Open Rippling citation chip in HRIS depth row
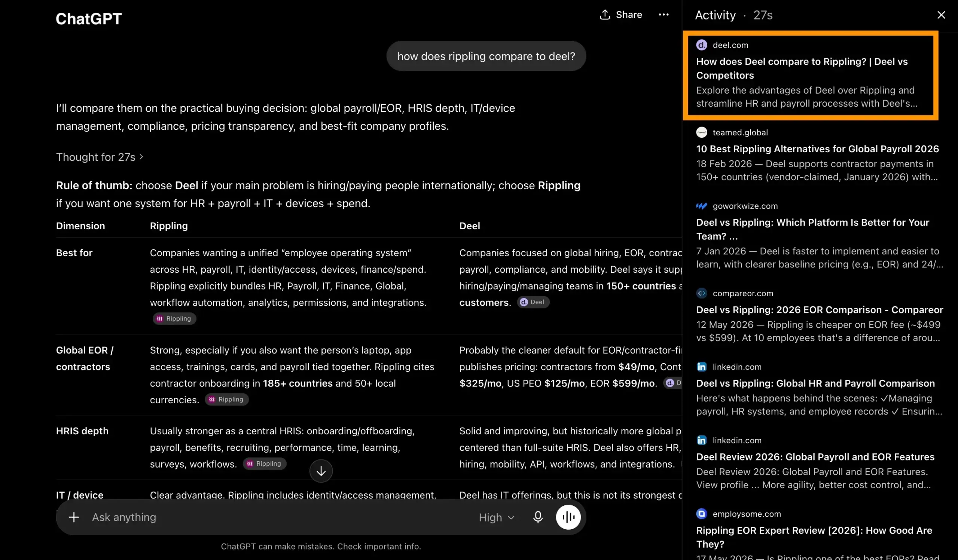Viewport: 958px width, 560px height. [265, 463]
